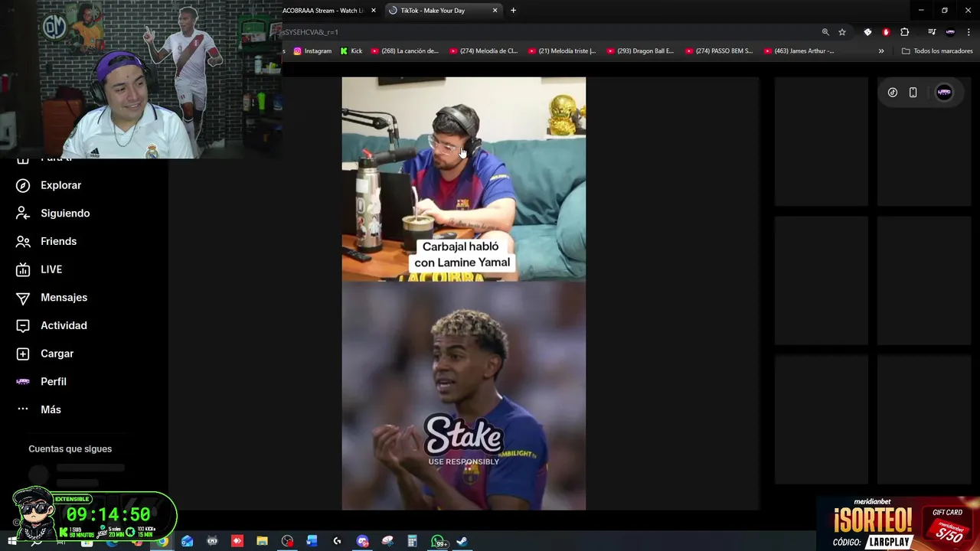Open the La canción de bookmark
Viewport: 980px width, 551px height.
tap(404, 51)
